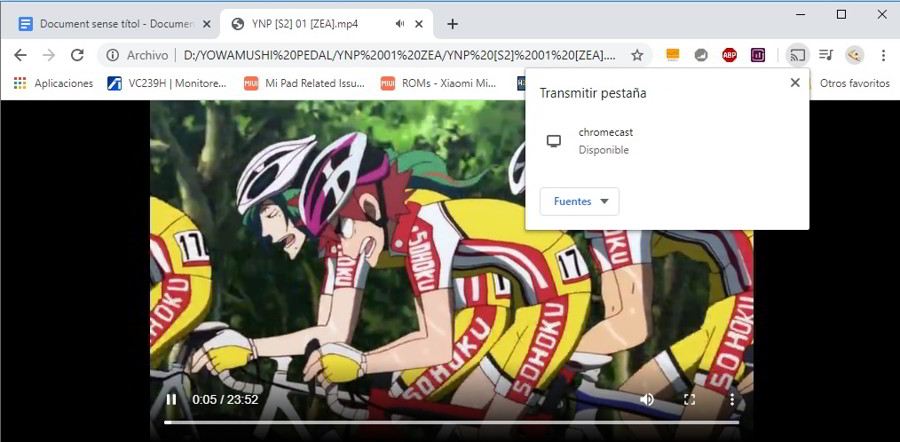Click the Cast icon in the toolbar
Screen dimensions: 900x442
pos(796,55)
